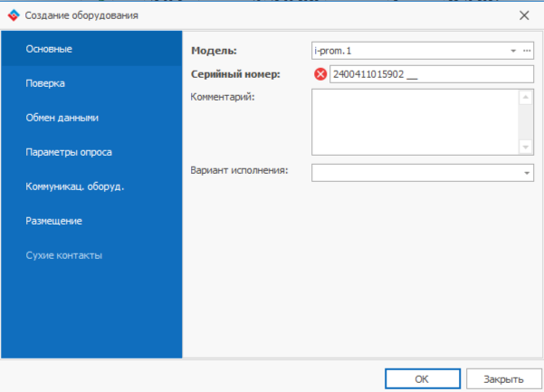This screenshot has height=392, width=544.
Task: Click the red error icon beside serial number
Action: click(320, 74)
